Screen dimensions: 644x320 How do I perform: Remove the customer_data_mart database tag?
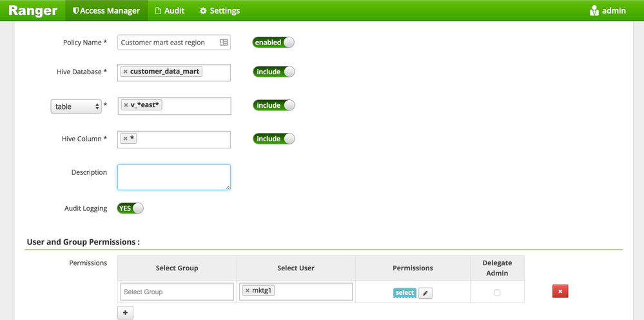click(x=125, y=72)
